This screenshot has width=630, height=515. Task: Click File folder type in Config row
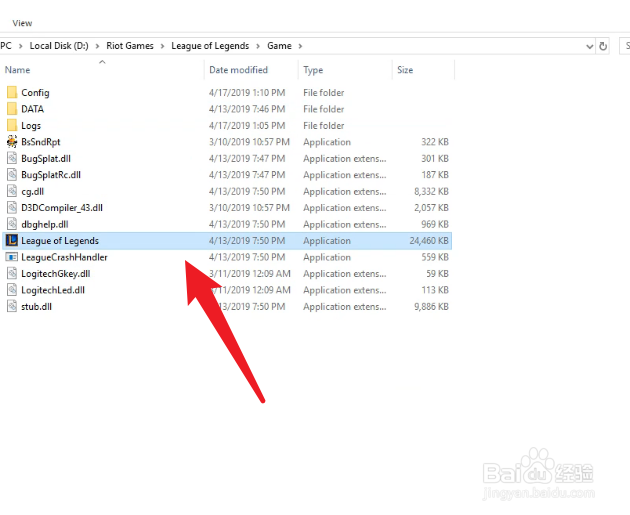click(324, 93)
